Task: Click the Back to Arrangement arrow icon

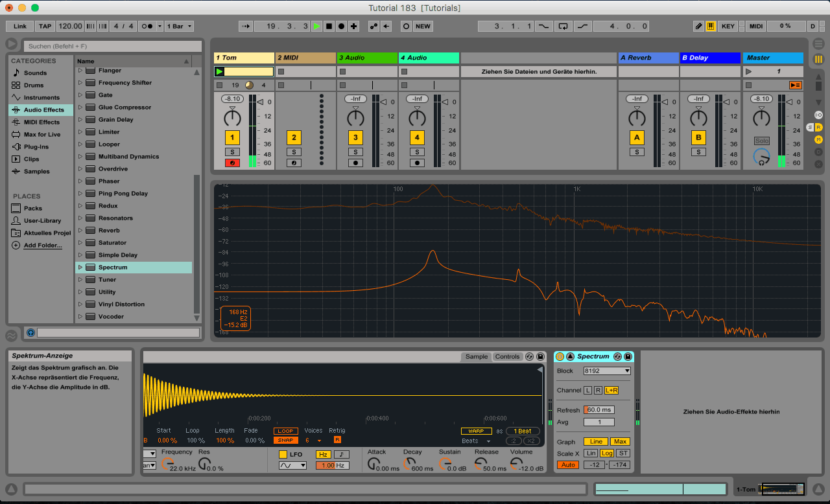Action: pyautogui.click(x=386, y=27)
